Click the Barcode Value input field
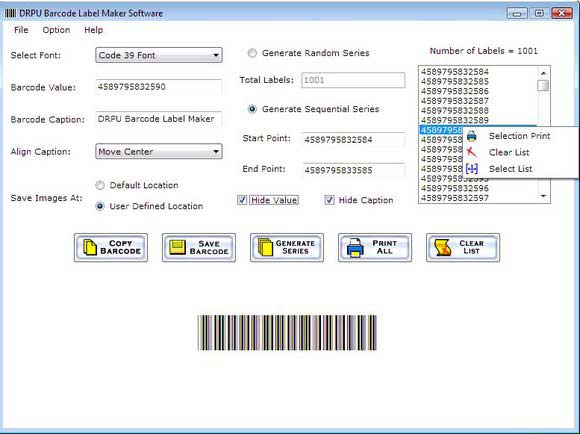This screenshot has width=580, height=434. tap(159, 87)
